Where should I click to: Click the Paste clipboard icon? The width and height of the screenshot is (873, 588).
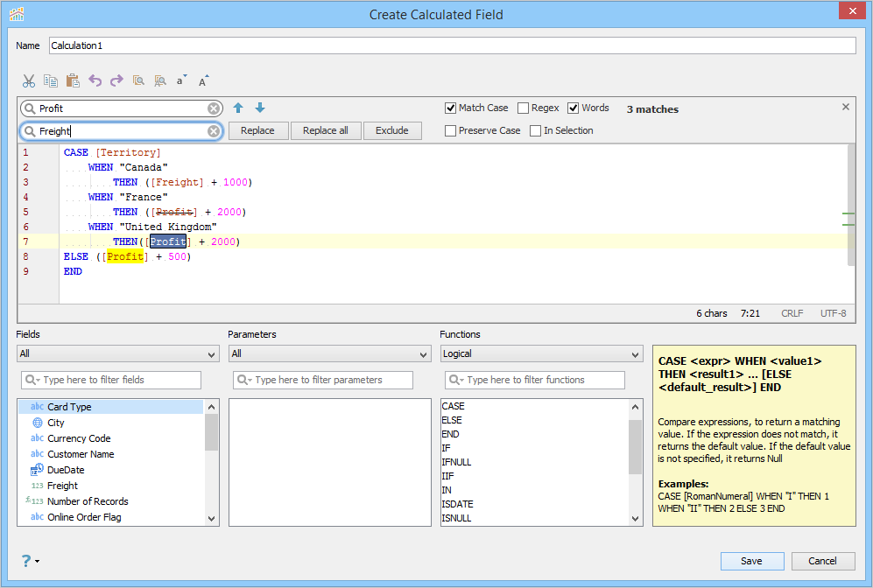[73, 81]
